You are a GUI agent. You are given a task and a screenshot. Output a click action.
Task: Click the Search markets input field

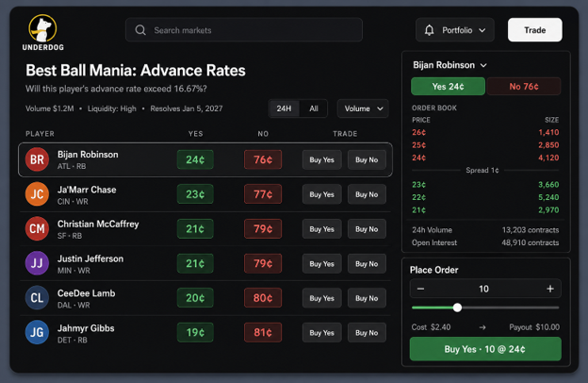pos(244,30)
